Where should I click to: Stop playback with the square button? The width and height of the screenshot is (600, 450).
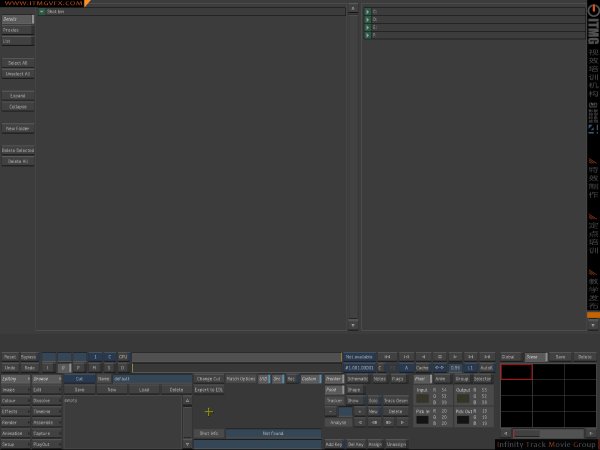[x=440, y=357]
